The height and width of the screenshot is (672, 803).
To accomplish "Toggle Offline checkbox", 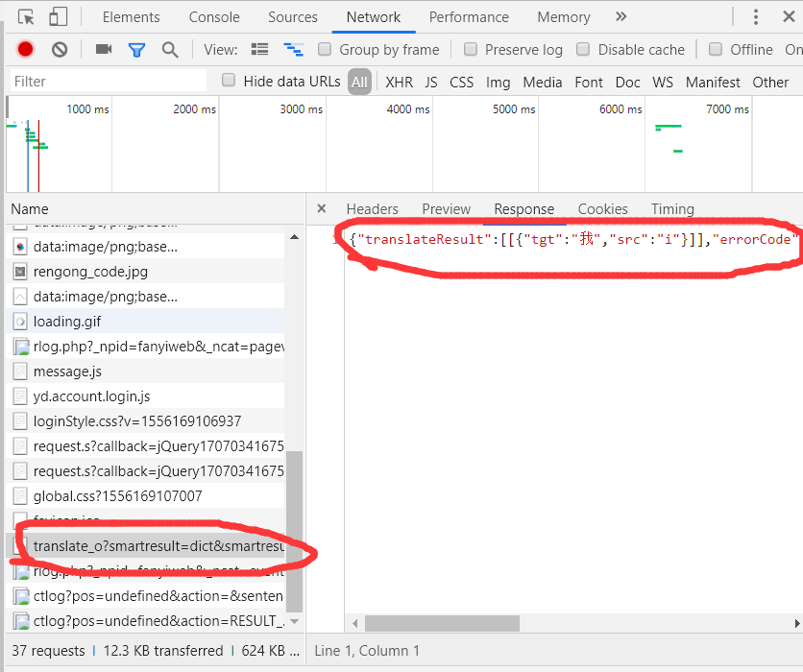I will [716, 49].
